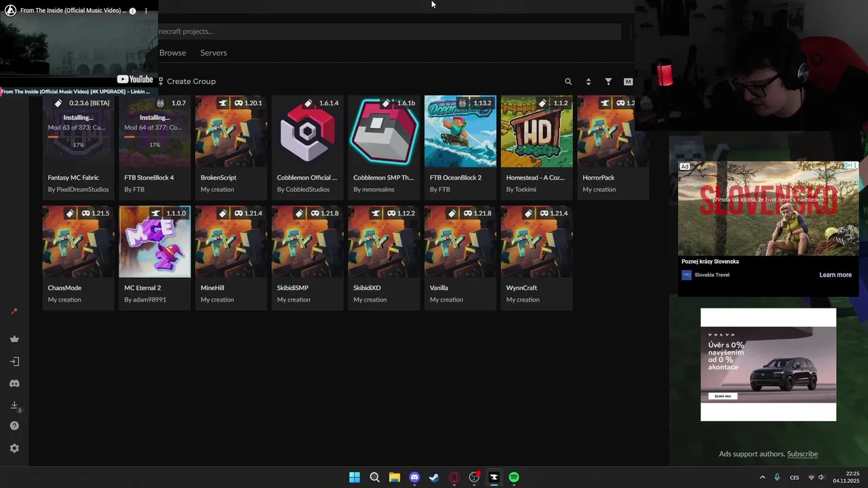Expand the system tray hidden icons chevron

[762, 477]
